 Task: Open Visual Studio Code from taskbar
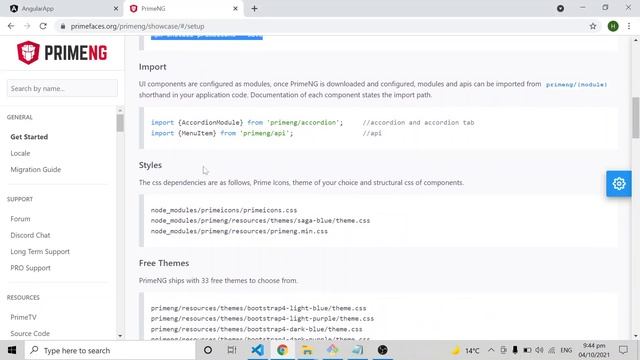[x=258, y=350]
